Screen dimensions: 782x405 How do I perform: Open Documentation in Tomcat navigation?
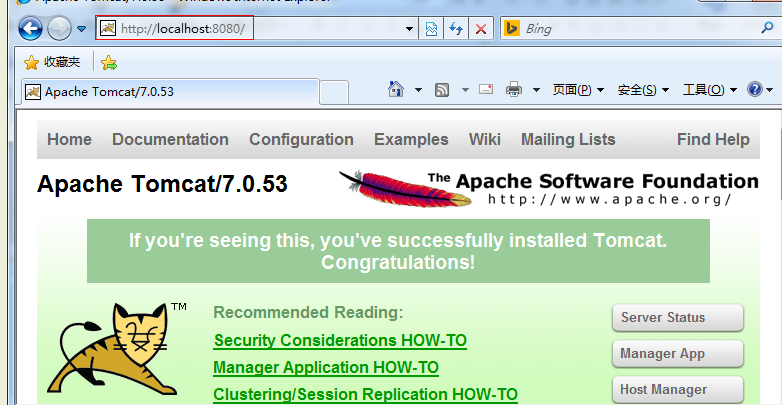coord(170,139)
